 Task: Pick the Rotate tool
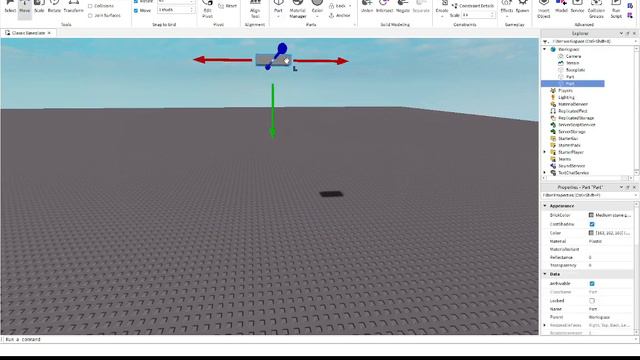coord(54,7)
